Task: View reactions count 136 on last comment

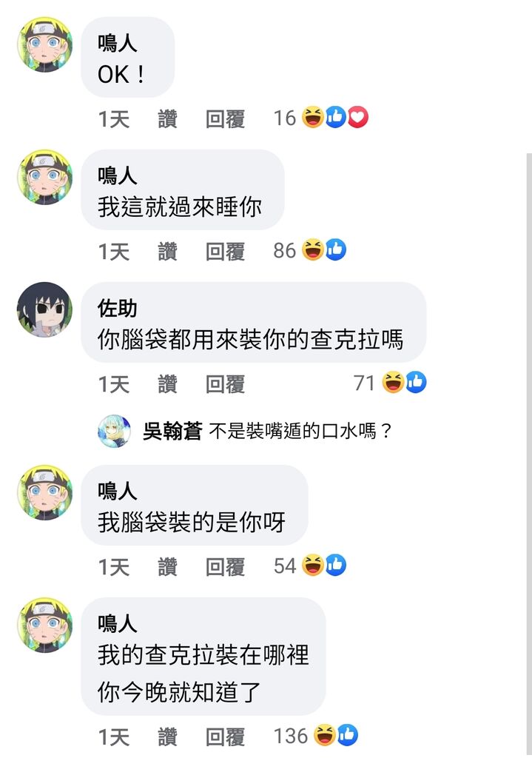Action: click(290, 736)
